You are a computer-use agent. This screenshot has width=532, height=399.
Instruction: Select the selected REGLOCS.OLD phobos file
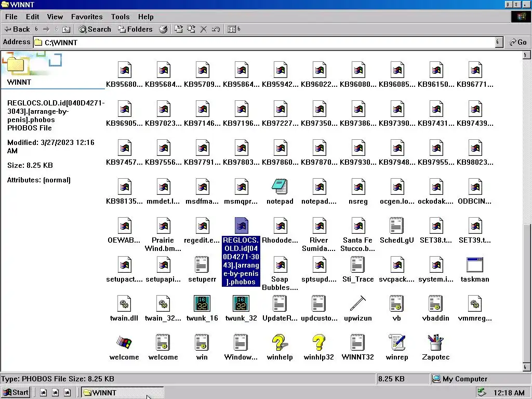pyautogui.click(x=241, y=252)
